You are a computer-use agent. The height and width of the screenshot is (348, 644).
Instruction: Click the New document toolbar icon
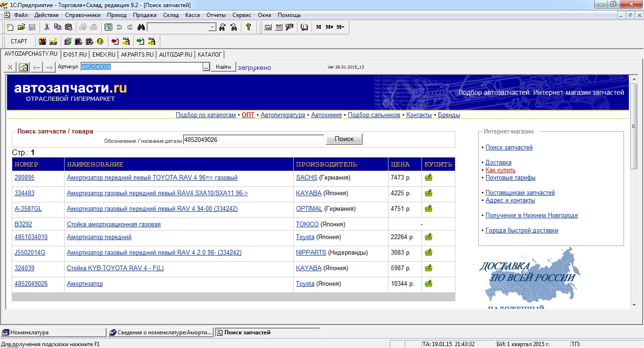10,27
